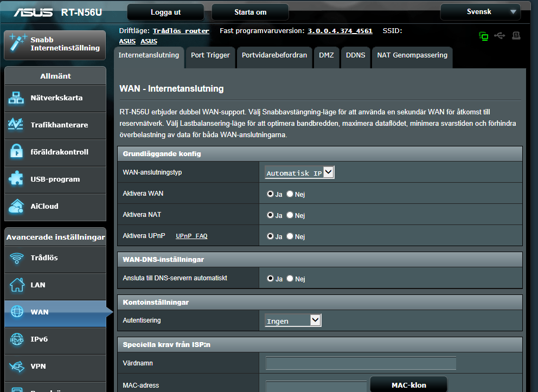Click the first ASUS SSID link

coord(127,41)
